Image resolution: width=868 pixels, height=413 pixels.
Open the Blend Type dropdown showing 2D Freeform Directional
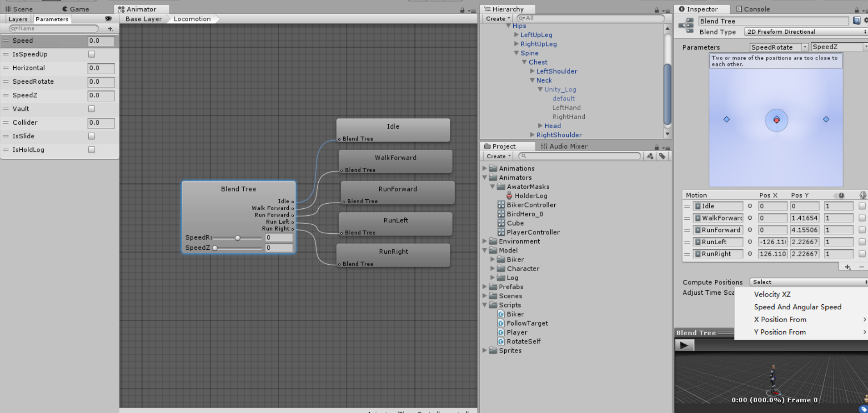tap(804, 31)
